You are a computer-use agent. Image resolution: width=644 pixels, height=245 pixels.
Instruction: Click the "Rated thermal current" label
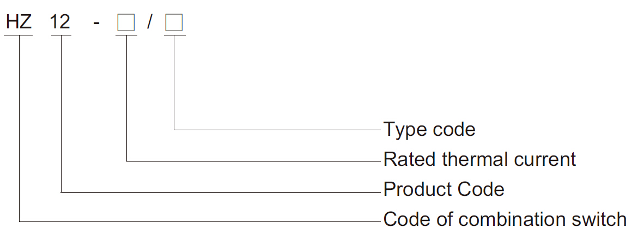tap(479, 159)
